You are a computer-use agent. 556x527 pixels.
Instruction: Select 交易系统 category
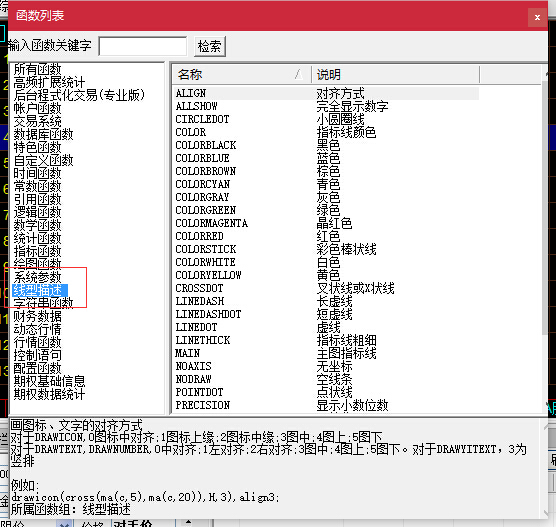pyautogui.click(x=37, y=121)
